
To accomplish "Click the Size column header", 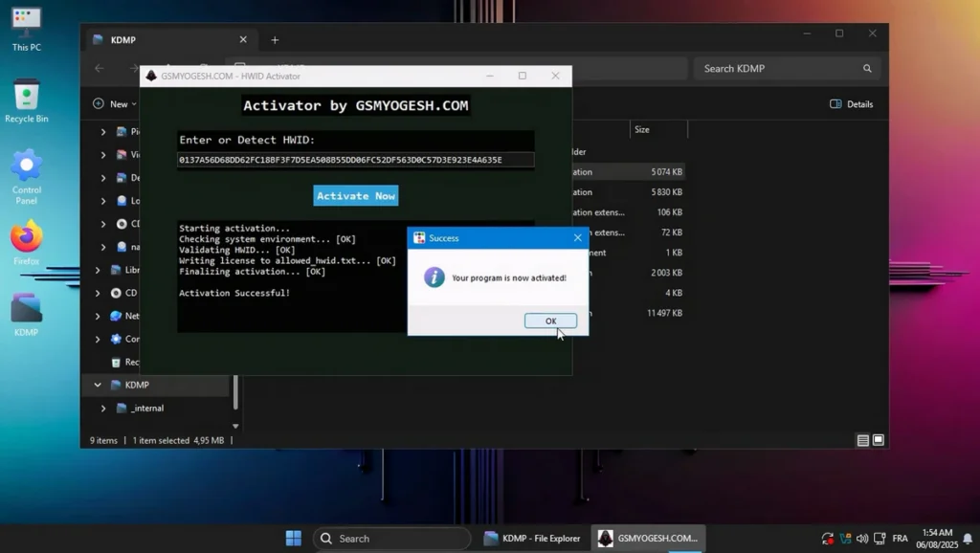I will click(x=642, y=129).
